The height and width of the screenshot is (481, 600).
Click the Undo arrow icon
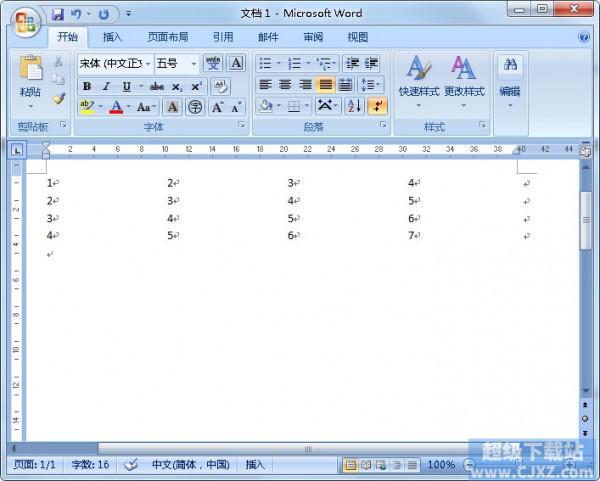tap(76, 14)
